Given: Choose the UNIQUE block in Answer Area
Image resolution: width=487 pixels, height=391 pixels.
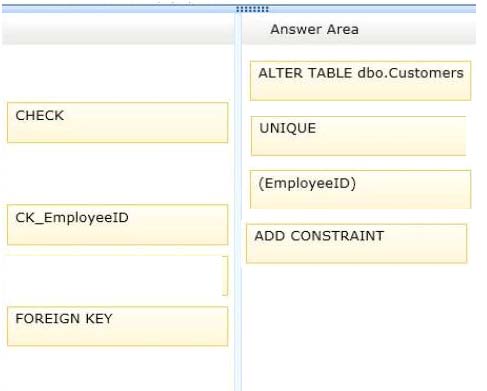Looking at the screenshot, I should click(358, 136).
